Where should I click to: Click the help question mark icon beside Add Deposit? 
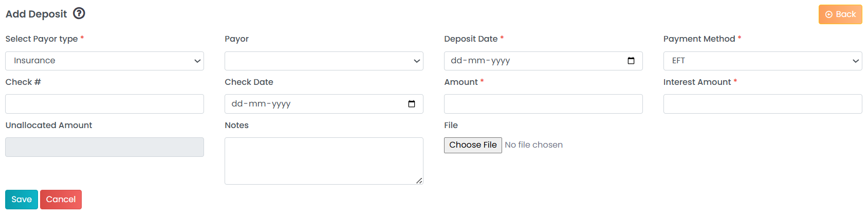[x=79, y=13]
